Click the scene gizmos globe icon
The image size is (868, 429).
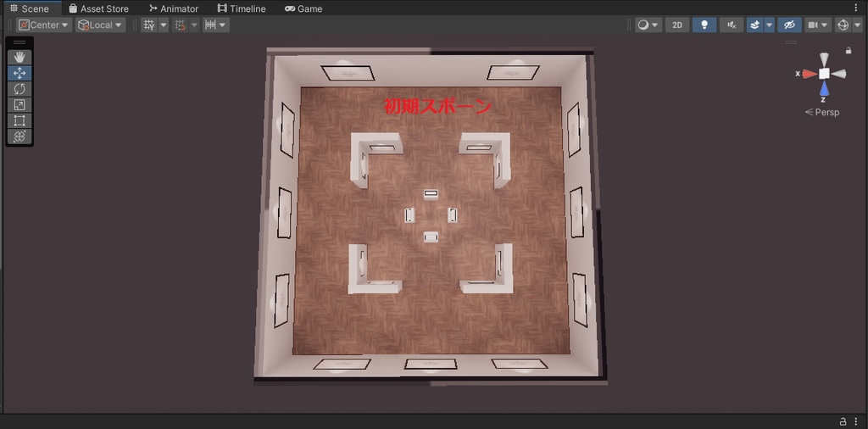(843, 25)
